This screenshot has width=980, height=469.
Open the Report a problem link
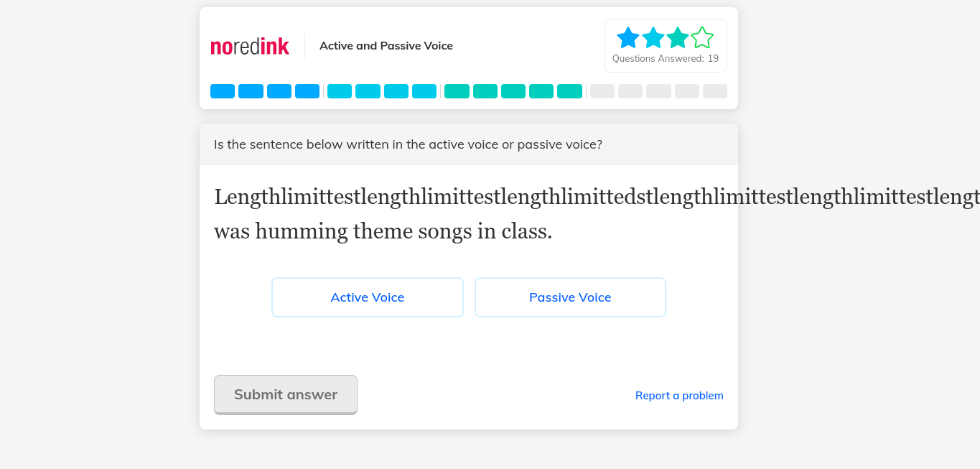click(x=679, y=396)
